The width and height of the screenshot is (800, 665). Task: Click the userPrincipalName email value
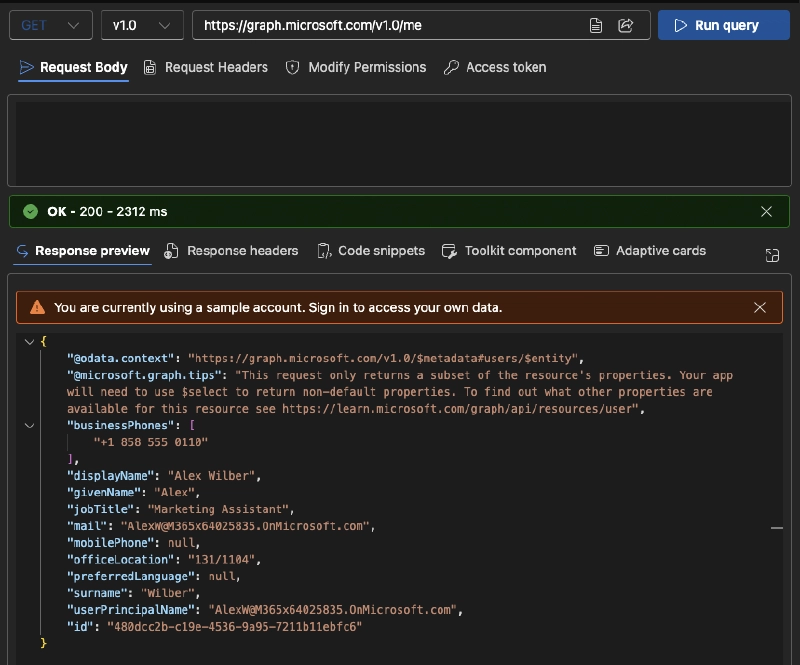click(333, 610)
